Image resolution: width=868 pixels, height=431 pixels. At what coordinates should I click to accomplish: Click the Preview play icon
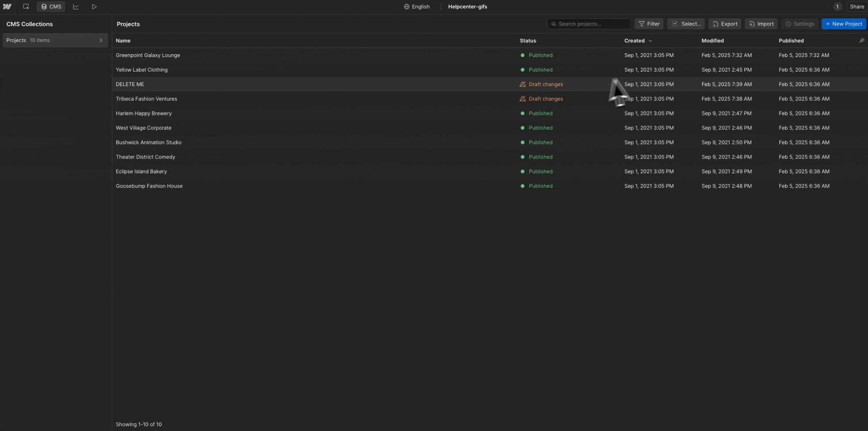coord(94,7)
